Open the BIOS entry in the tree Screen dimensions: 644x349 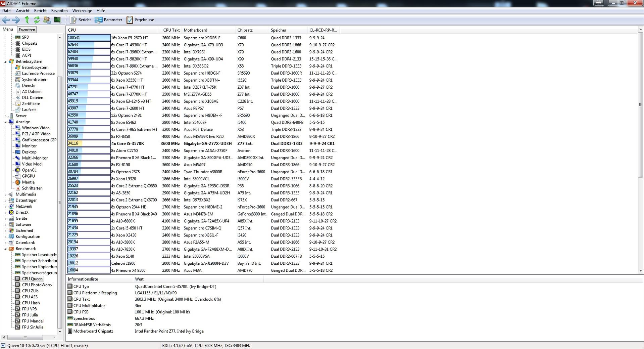pyautogui.click(x=26, y=49)
